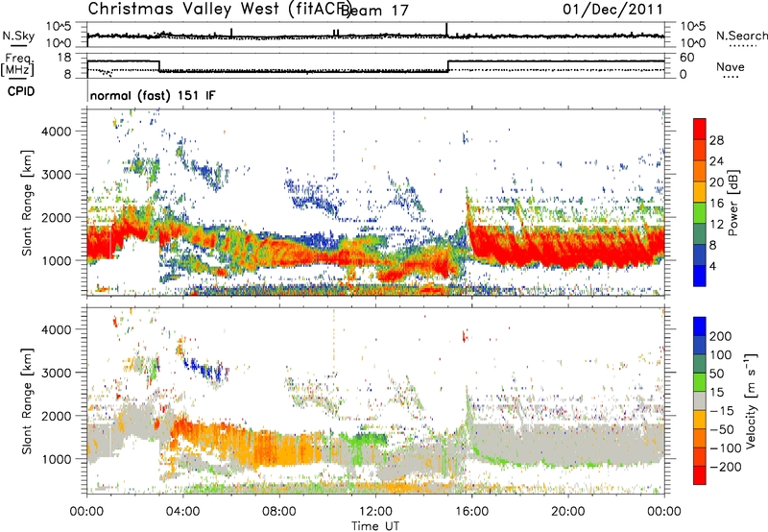Click the '28' power scale value

(716, 140)
